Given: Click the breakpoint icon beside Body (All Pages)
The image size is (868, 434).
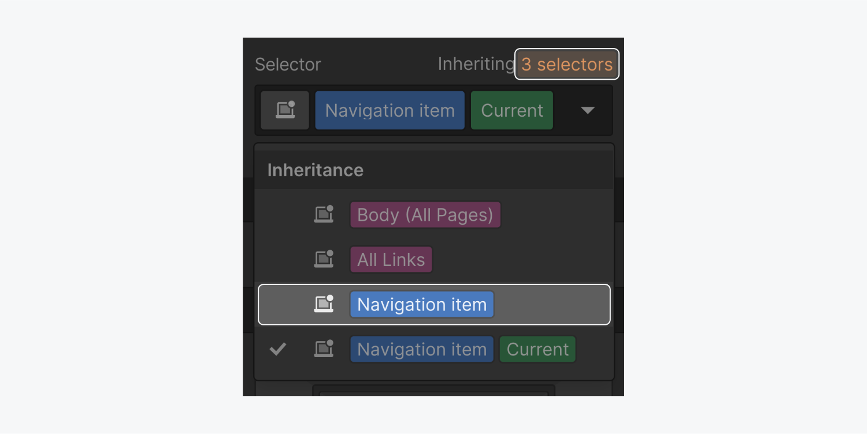Looking at the screenshot, I should click(x=324, y=214).
